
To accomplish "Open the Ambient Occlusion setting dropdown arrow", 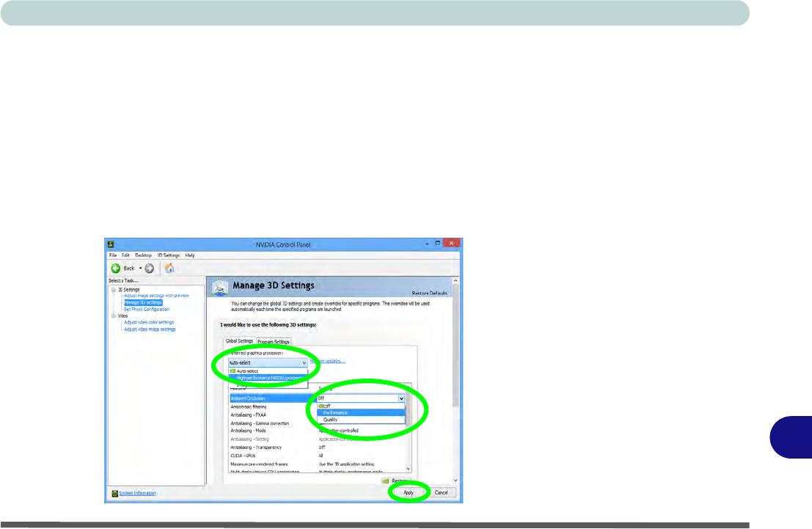I will 400,398.
